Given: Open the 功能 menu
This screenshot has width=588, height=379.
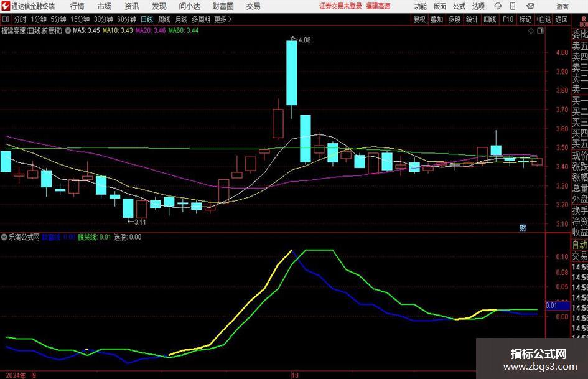Looking at the screenshot, I should click(x=421, y=6).
